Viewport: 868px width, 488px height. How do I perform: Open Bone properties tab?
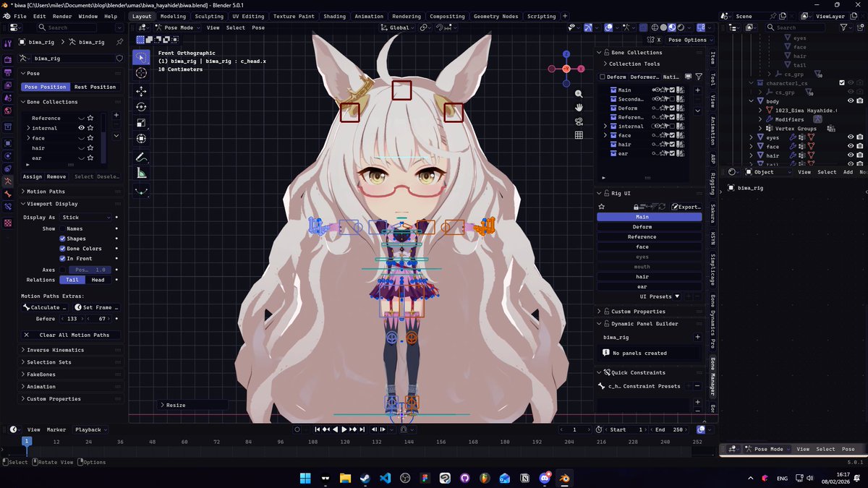pyautogui.click(x=8, y=194)
